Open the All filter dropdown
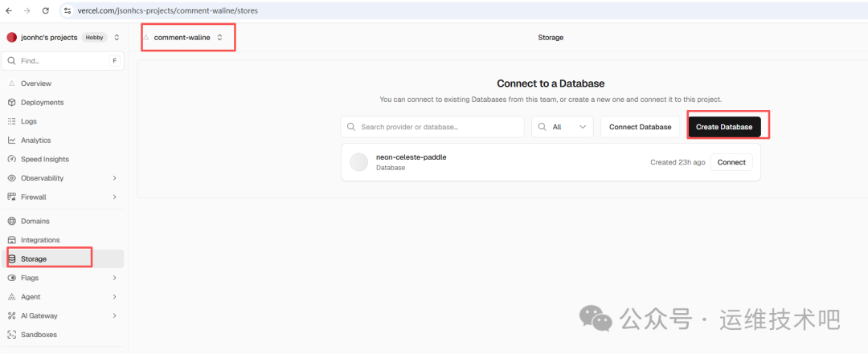This screenshot has width=868, height=354. click(563, 127)
